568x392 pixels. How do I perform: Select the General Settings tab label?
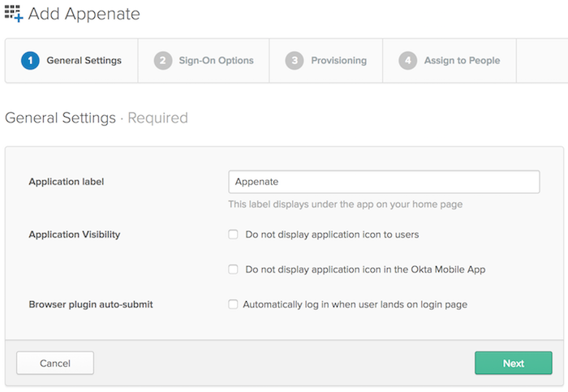click(84, 60)
